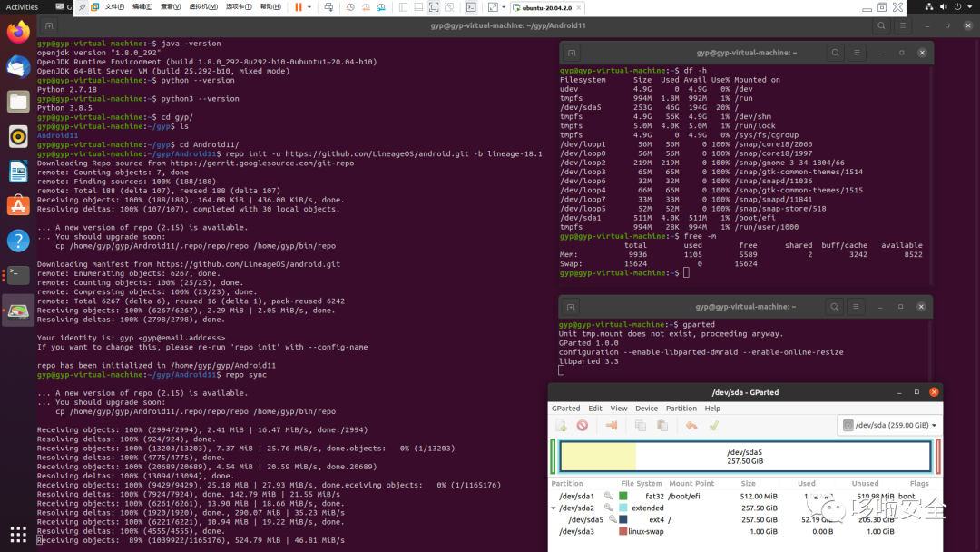Select the /dev/sda3 linux-swap row
The height and width of the screenshot is (552, 980).
point(745,531)
